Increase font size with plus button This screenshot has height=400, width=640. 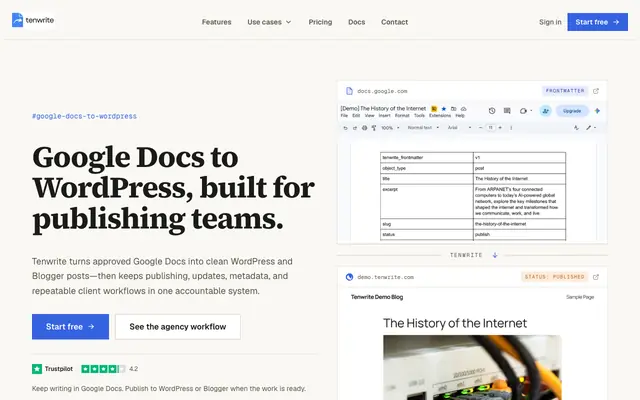point(500,128)
